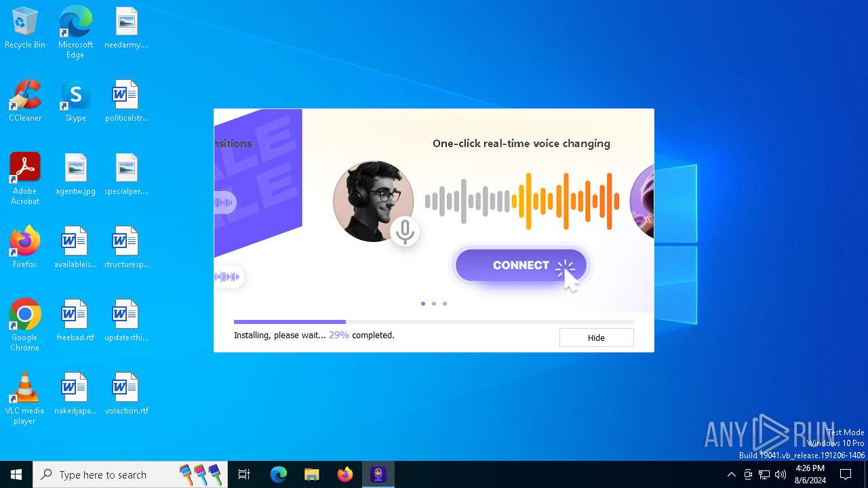
Task: Launch VLC media player from desktop
Action: click(x=25, y=399)
